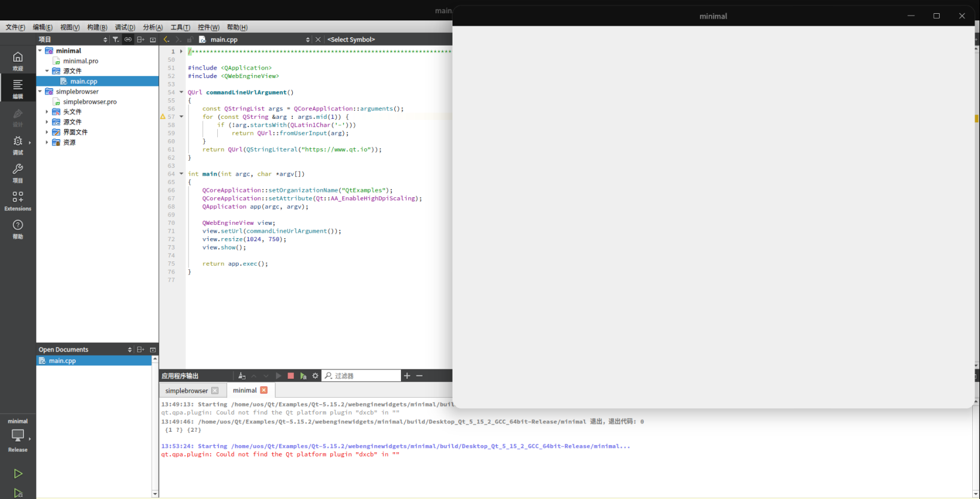Expand the 头文件 folder under simplebrowser
This screenshot has height=499, width=980.
click(x=47, y=112)
